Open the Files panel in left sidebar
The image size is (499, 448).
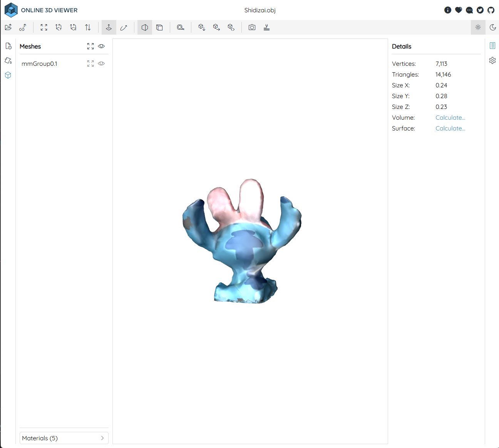tap(8, 46)
